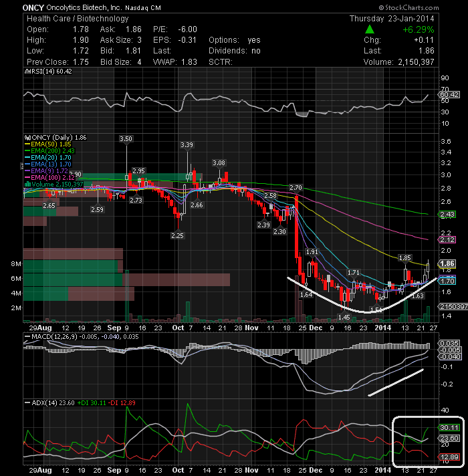Click the EMA(100) 2.12 legend entry
468x476 pixels.
click(49, 178)
